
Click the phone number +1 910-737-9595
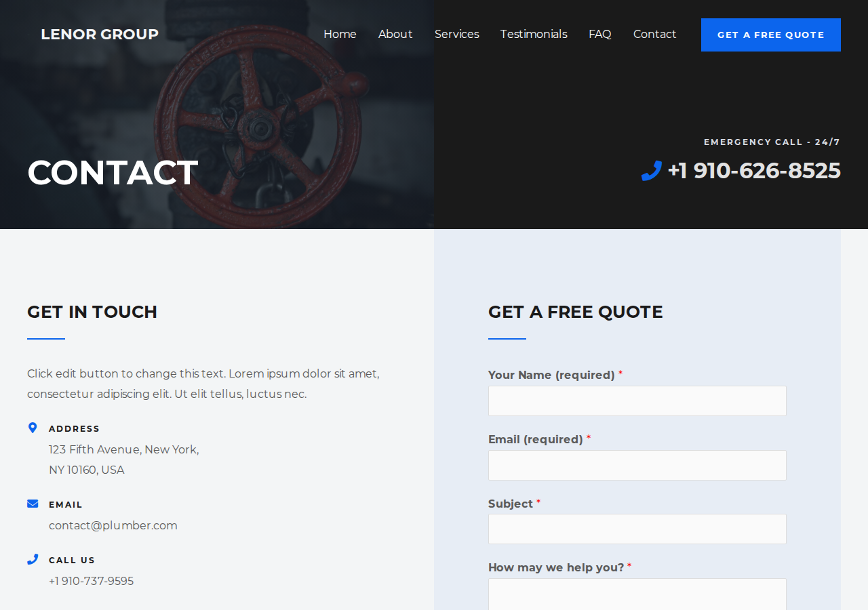tap(92, 581)
